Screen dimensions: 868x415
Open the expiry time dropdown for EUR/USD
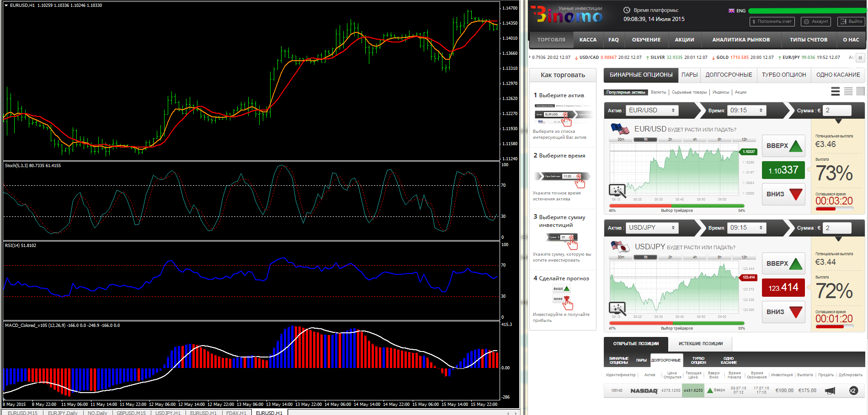pos(746,110)
